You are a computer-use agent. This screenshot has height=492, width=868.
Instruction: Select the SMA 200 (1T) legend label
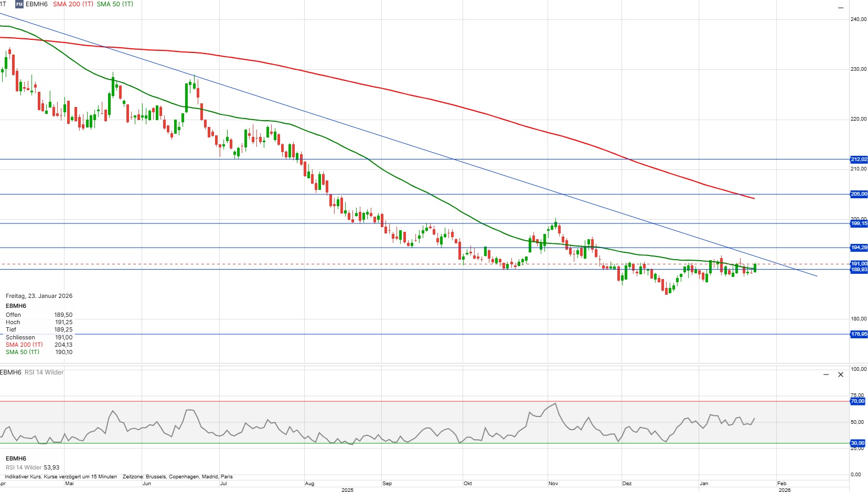pyautogui.click(x=73, y=4)
